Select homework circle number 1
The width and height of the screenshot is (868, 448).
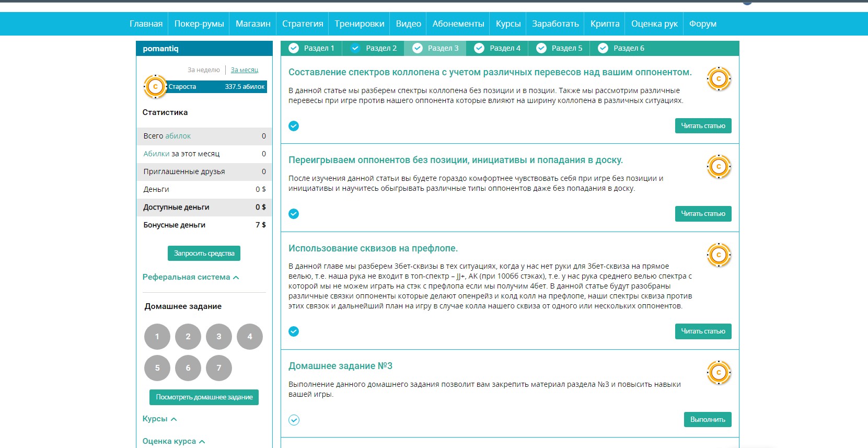157,337
